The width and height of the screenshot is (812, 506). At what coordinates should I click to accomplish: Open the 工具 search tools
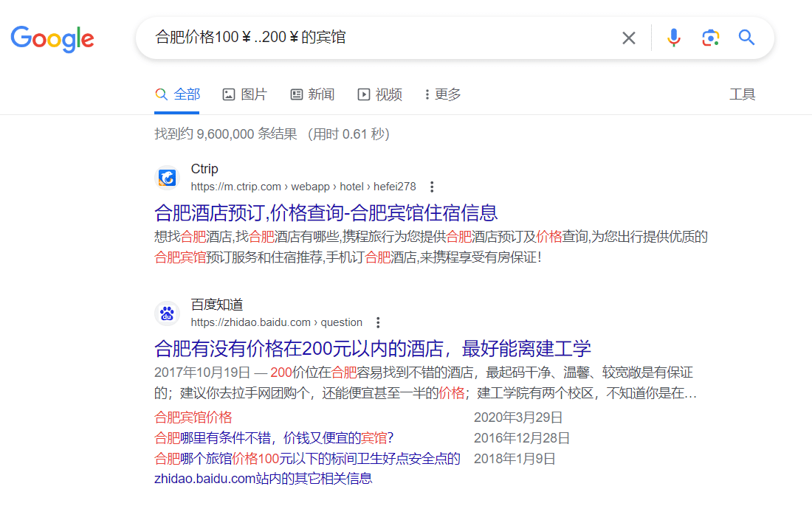tap(742, 94)
